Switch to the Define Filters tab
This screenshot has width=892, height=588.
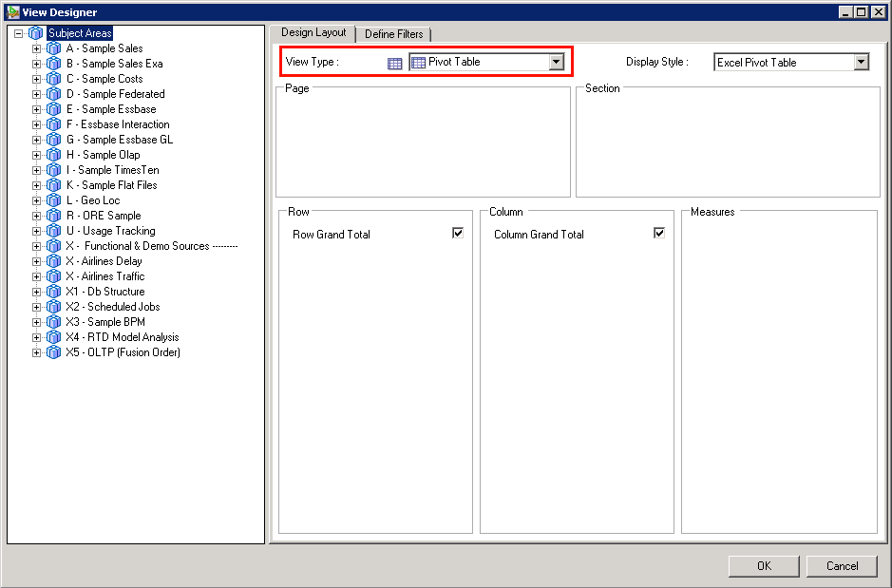(393, 35)
